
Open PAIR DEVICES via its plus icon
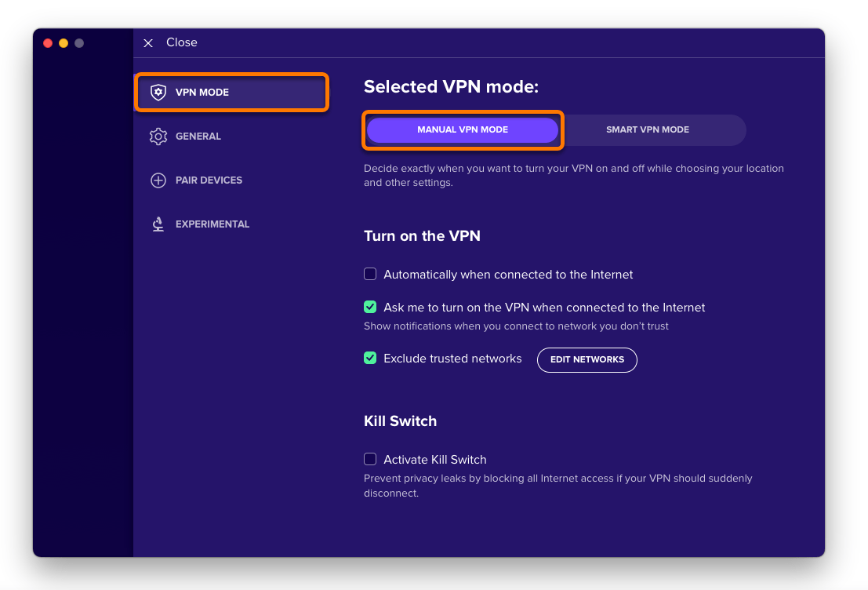[x=158, y=180]
